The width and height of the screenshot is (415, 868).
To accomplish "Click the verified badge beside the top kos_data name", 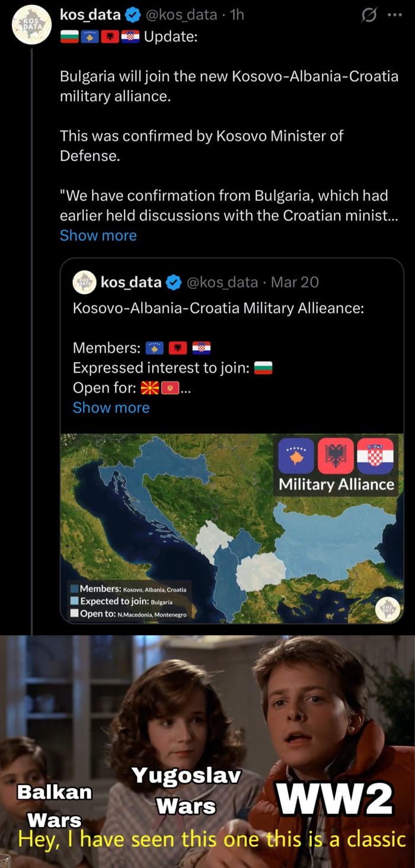I will coord(133,15).
